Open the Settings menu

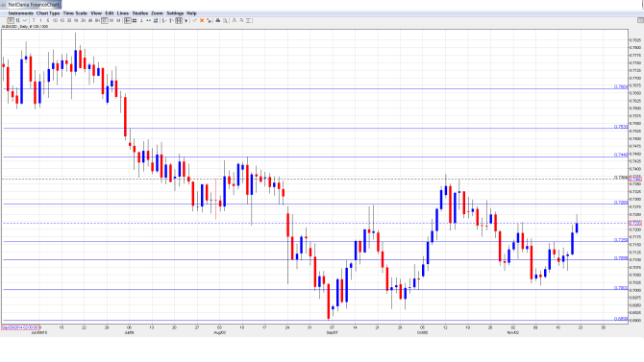175,13
